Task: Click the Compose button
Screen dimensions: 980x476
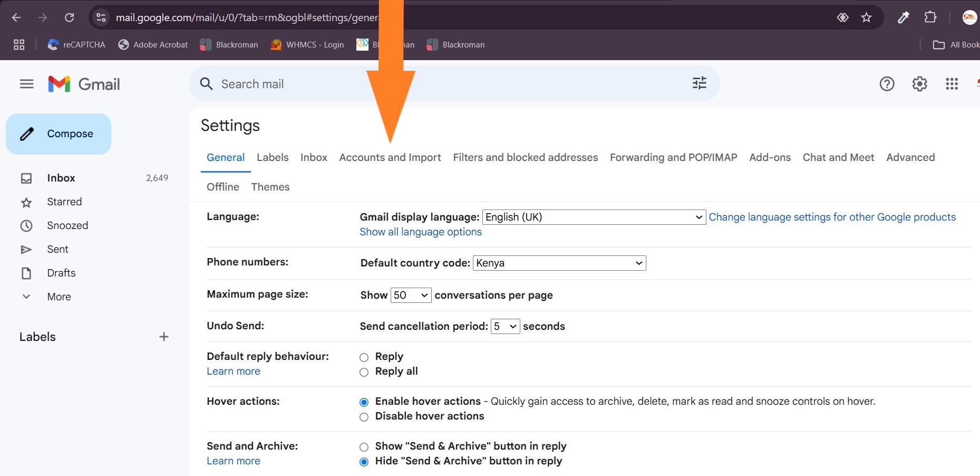Action: pos(59,134)
